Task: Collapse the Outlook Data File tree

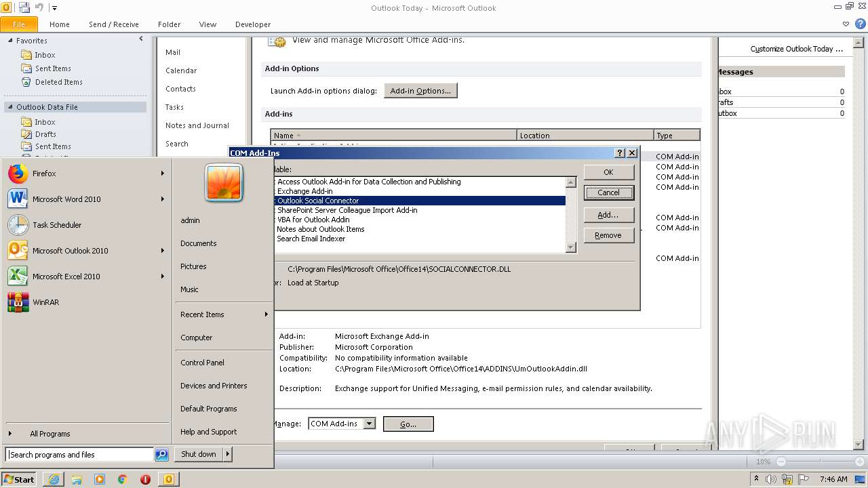Action: [x=10, y=107]
